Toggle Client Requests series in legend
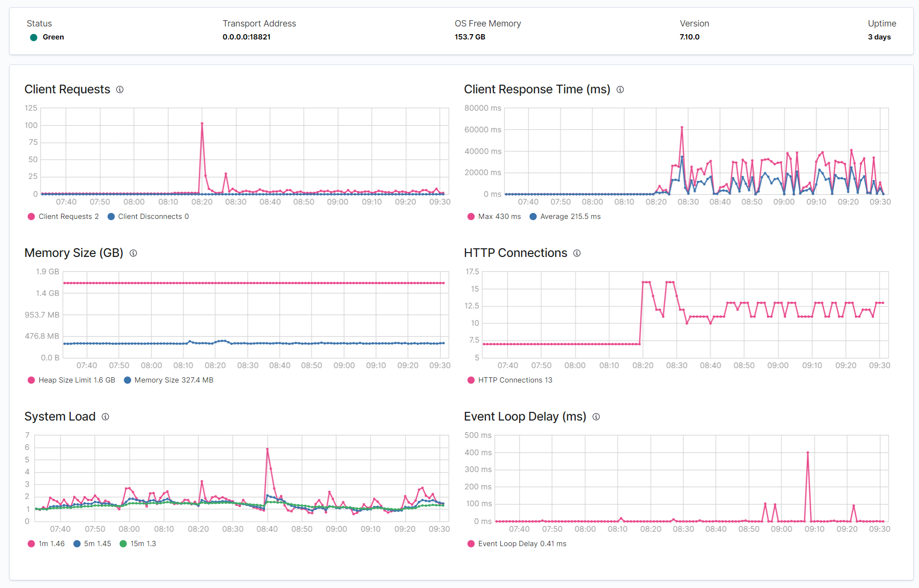Viewport: 919px width, 588px height. (x=64, y=217)
